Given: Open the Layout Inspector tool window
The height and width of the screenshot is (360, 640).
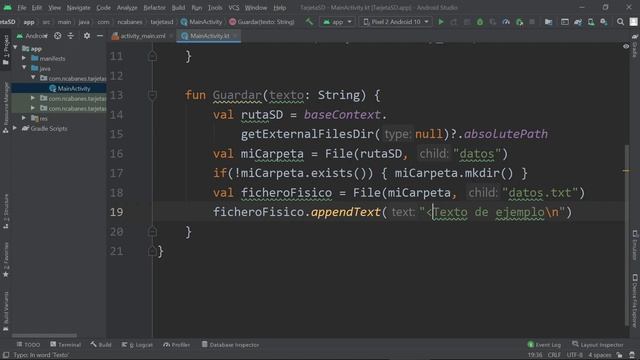Looking at the screenshot, I should (x=598, y=345).
